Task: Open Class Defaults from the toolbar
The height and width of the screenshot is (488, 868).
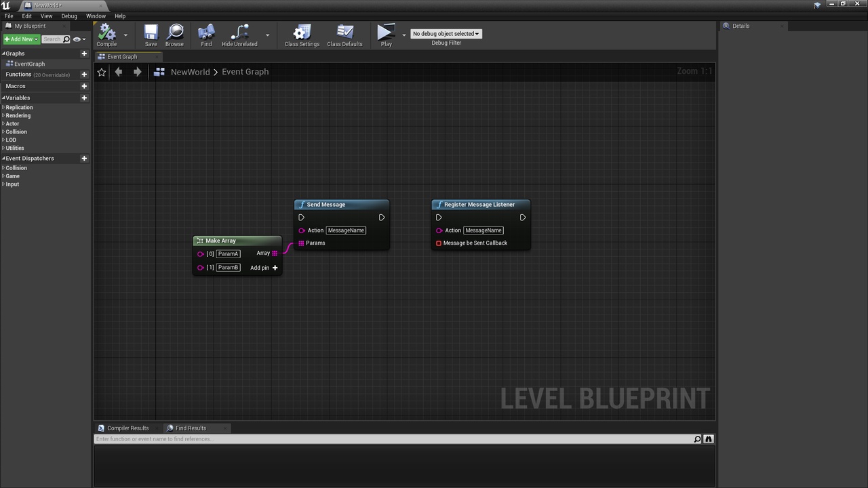Action: [344, 32]
